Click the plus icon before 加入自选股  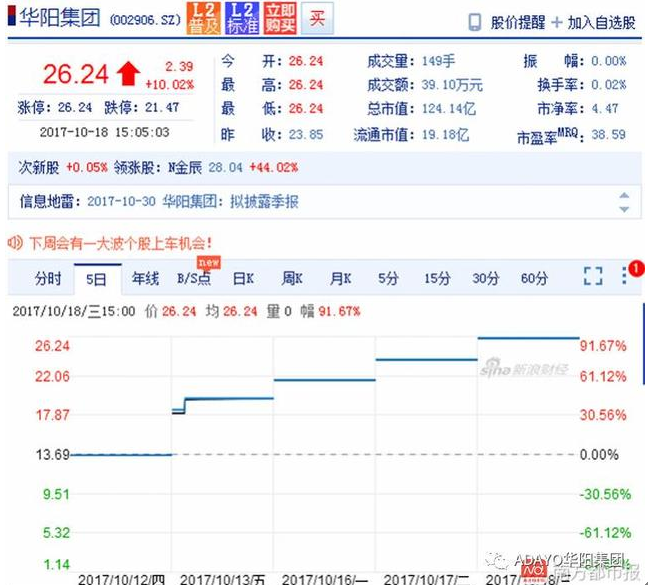[557, 22]
